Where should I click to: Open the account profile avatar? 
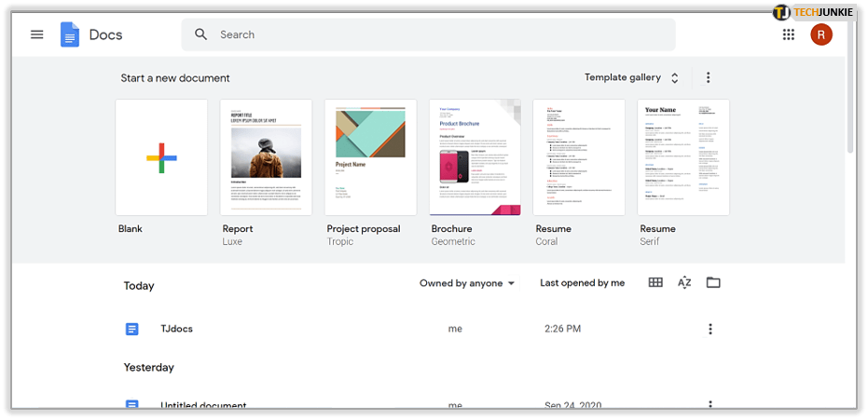click(821, 34)
